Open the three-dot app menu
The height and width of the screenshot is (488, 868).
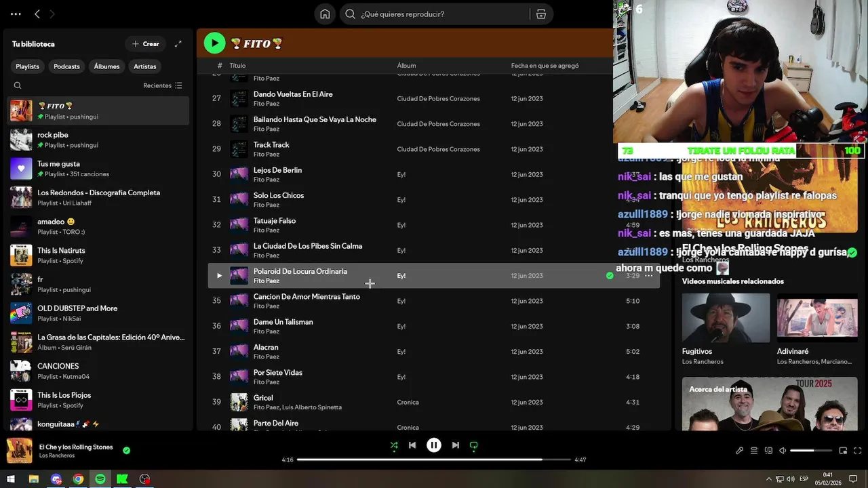(x=16, y=14)
